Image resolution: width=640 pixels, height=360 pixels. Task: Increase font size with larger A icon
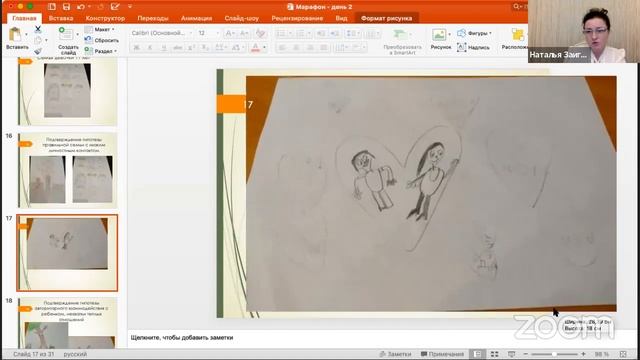coord(230,33)
